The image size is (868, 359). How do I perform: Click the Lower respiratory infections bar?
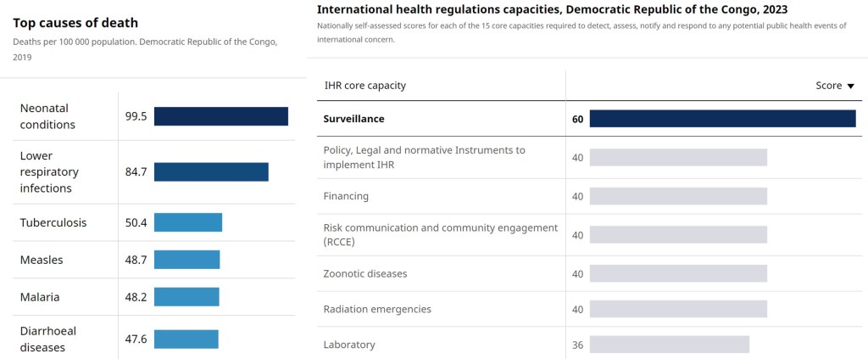pos(211,172)
